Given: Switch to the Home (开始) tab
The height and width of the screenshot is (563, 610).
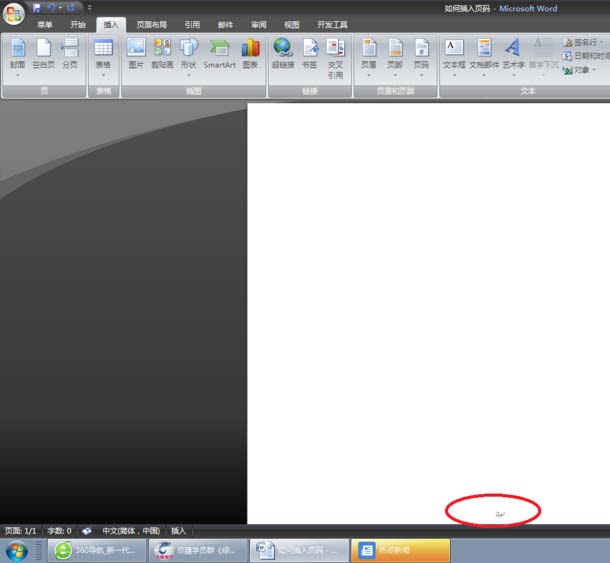Looking at the screenshot, I should pyautogui.click(x=78, y=24).
